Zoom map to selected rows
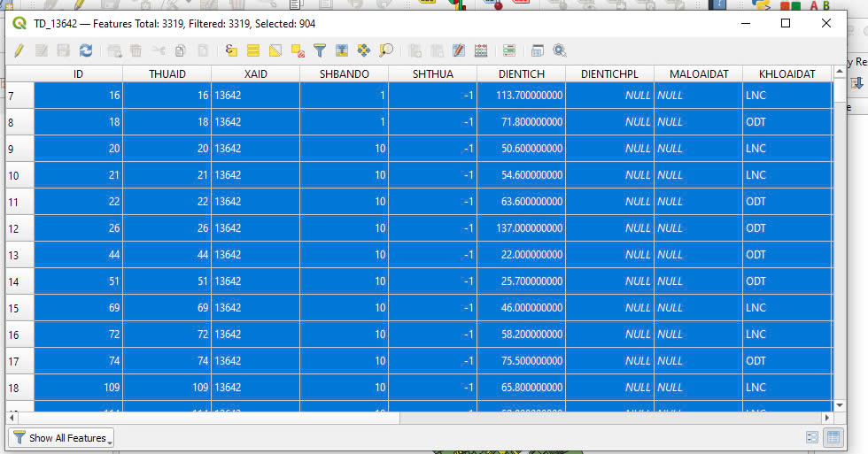This screenshot has width=868, height=454. click(x=386, y=51)
